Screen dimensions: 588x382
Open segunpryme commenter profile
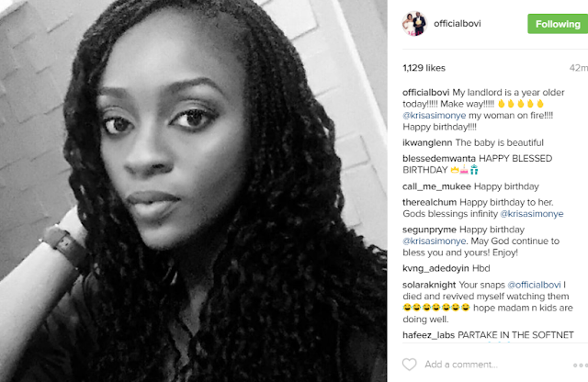click(429, 230)
